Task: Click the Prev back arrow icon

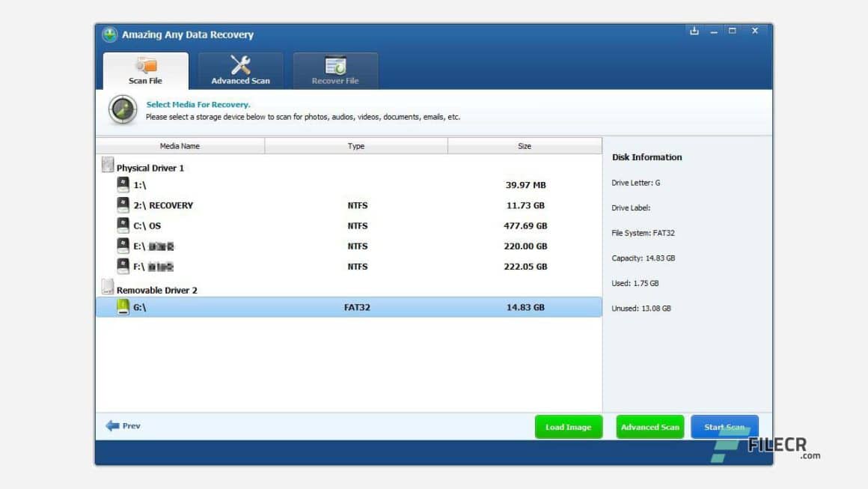Action: [112, 425]
